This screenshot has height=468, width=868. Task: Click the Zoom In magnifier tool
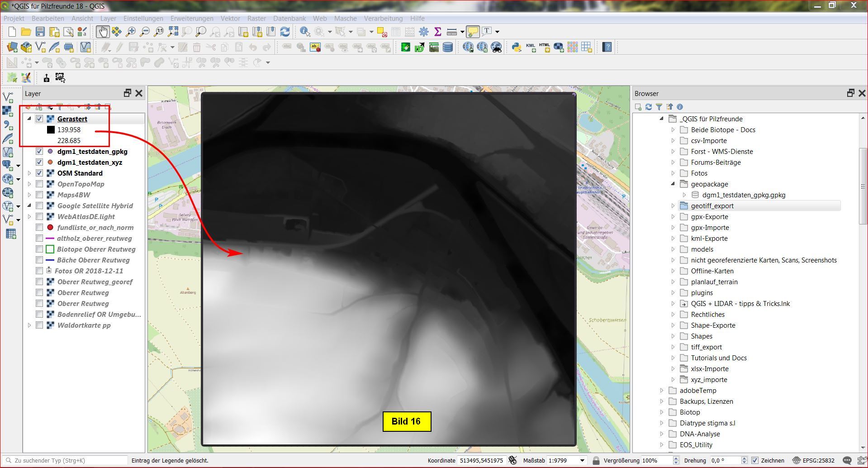(131, 32)
